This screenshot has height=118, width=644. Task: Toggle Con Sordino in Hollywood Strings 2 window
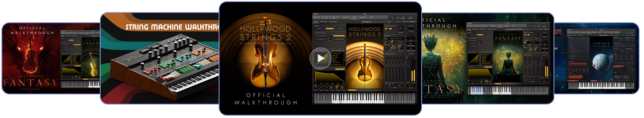(339, 39)
